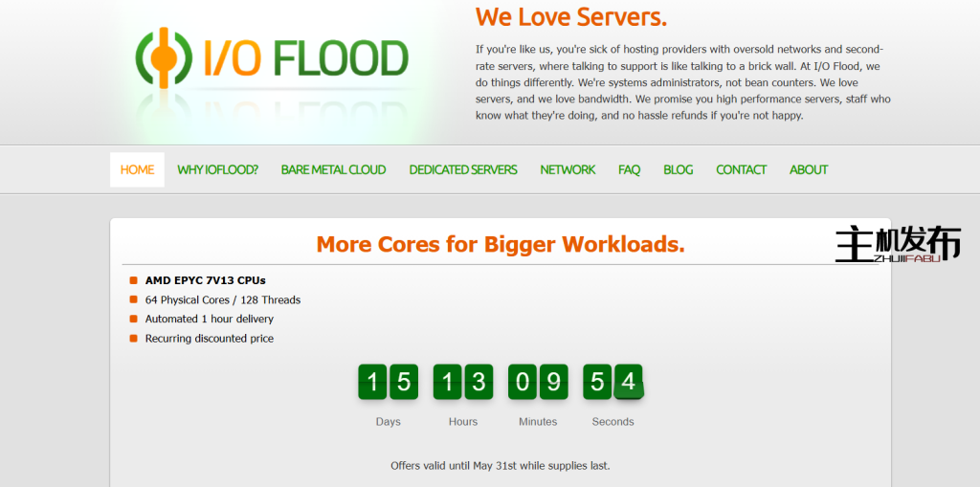
Task: Open the HOME navigation tab
Action: click(138, 169)
